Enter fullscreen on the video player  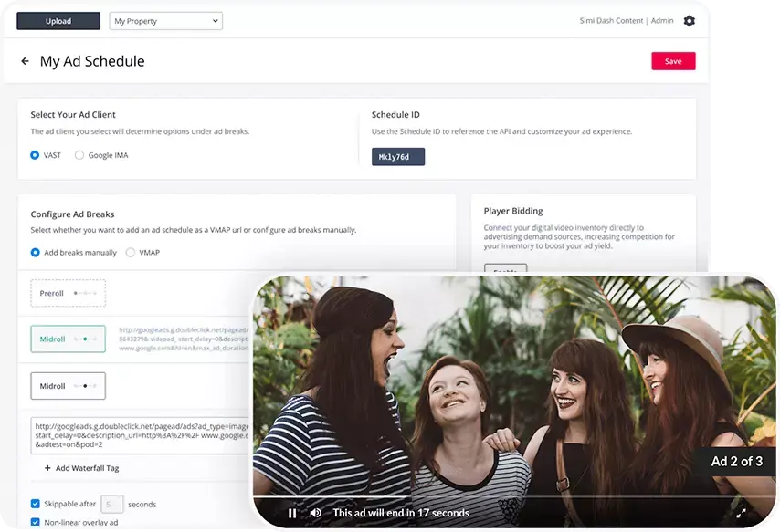click(x=741, y=513)
